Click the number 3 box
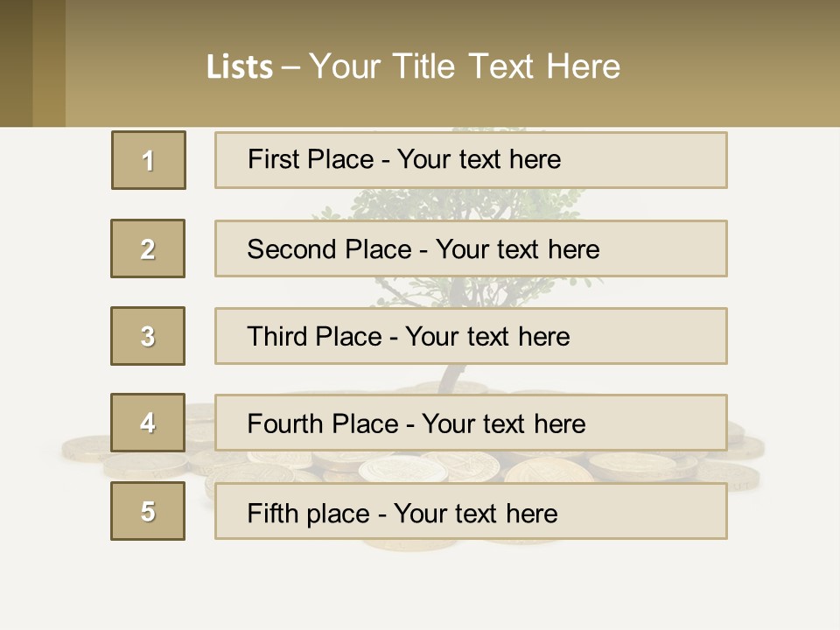Image resolution: width=840 pixels, height=630 pixels. (x=148, y=336)
